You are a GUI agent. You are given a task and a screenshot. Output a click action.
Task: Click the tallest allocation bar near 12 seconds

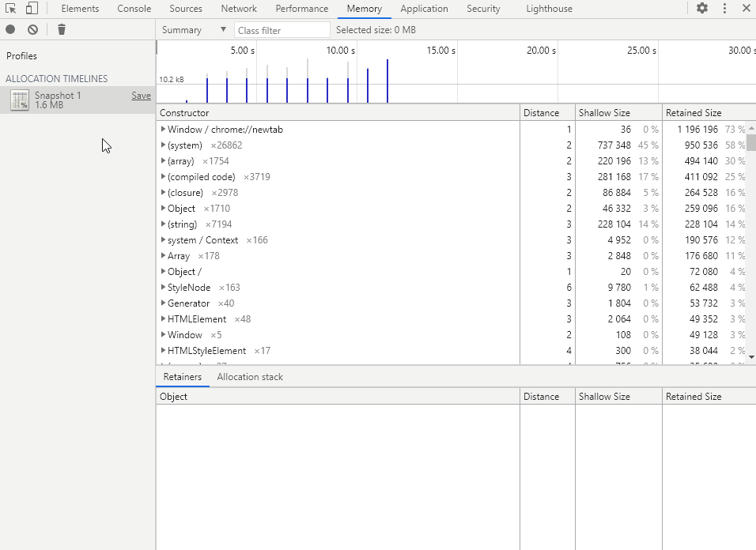[x=387, y=81]
